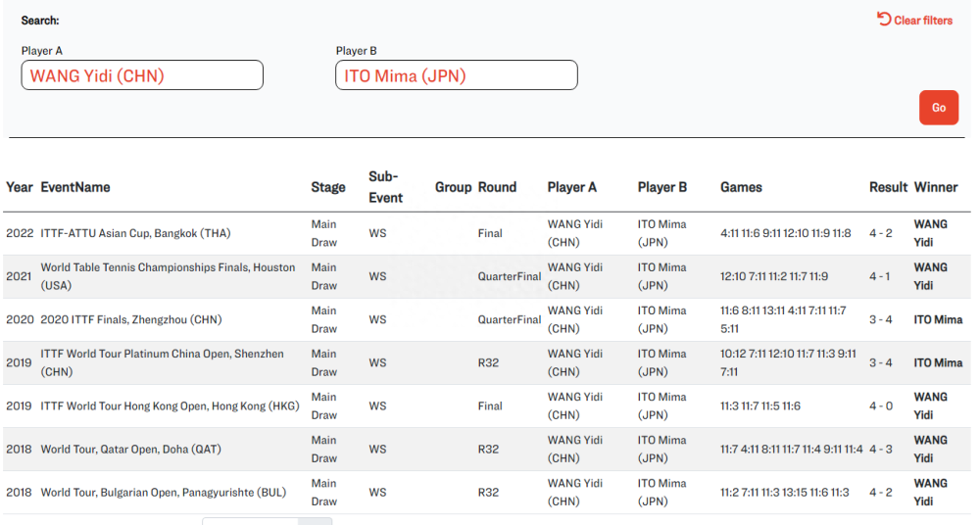Sort by the EventName column header

pos(75,187)
